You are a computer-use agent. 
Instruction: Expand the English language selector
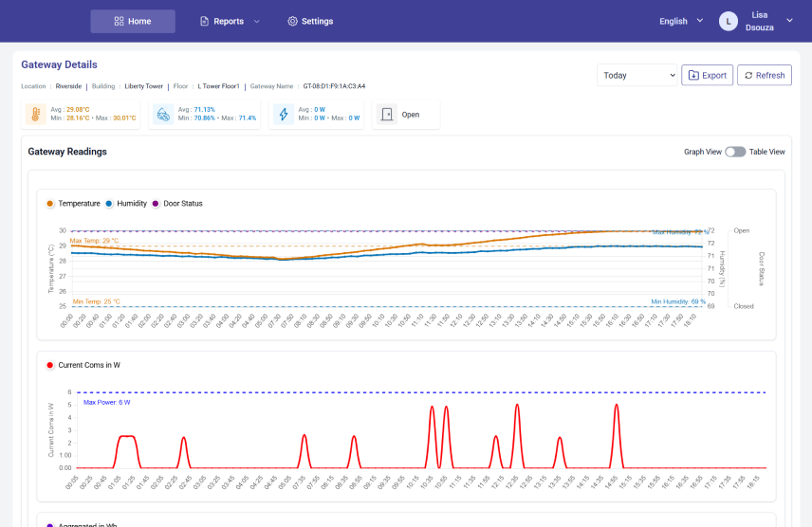tap(681, 21)
